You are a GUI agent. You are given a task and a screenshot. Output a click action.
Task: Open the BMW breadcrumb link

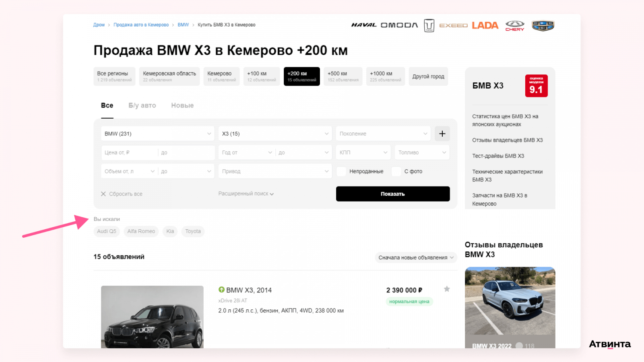click(x=183, y=25)
